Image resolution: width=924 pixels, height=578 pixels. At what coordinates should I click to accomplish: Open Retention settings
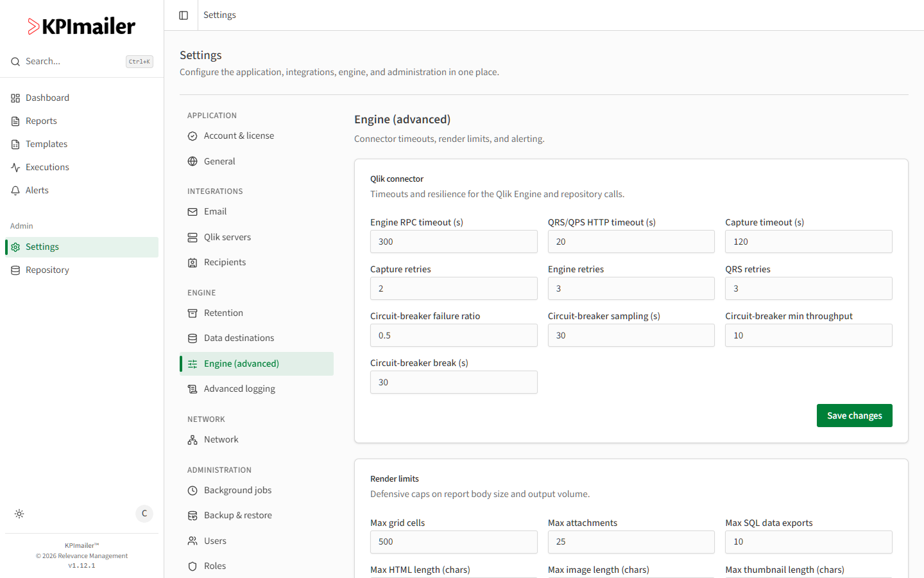tap(257, 313)
